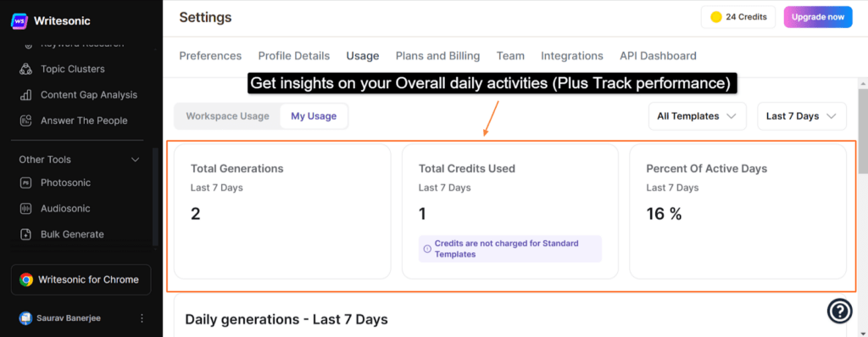Select Answer The People icon
Image resolution: width=868 pixels, height=337 pixels.
tap(25, 121)
